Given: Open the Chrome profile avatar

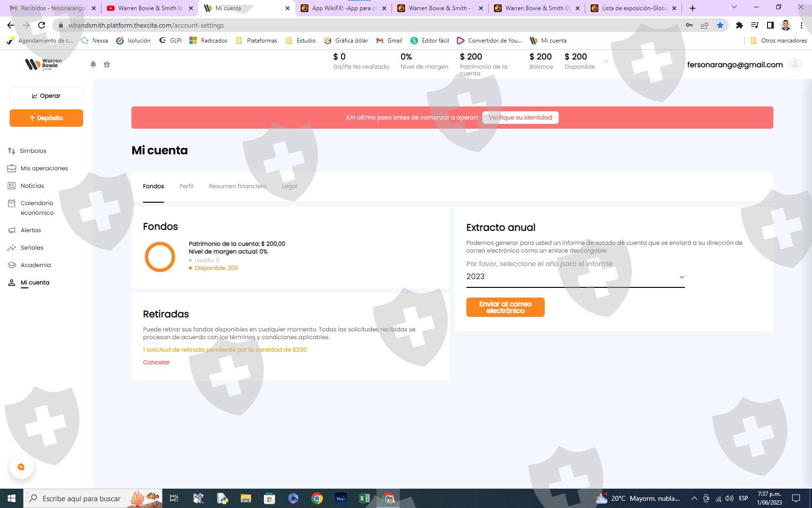Looking at the screenshot, I should point(786,25).
